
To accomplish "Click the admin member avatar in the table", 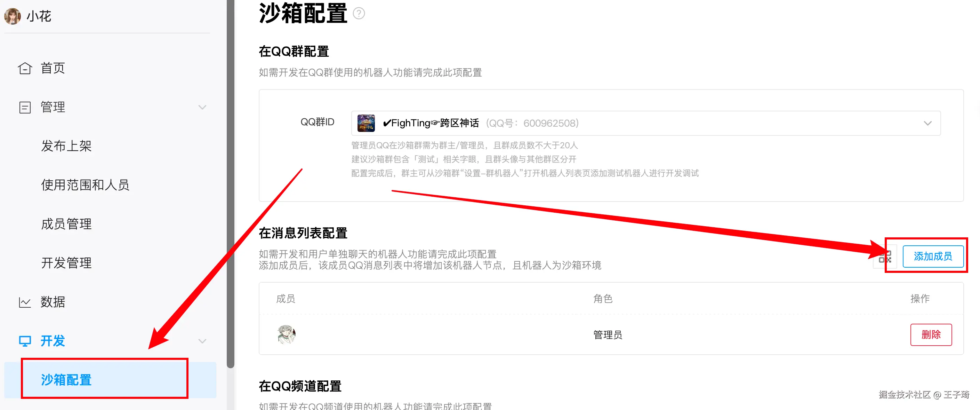I will [287, 334].
